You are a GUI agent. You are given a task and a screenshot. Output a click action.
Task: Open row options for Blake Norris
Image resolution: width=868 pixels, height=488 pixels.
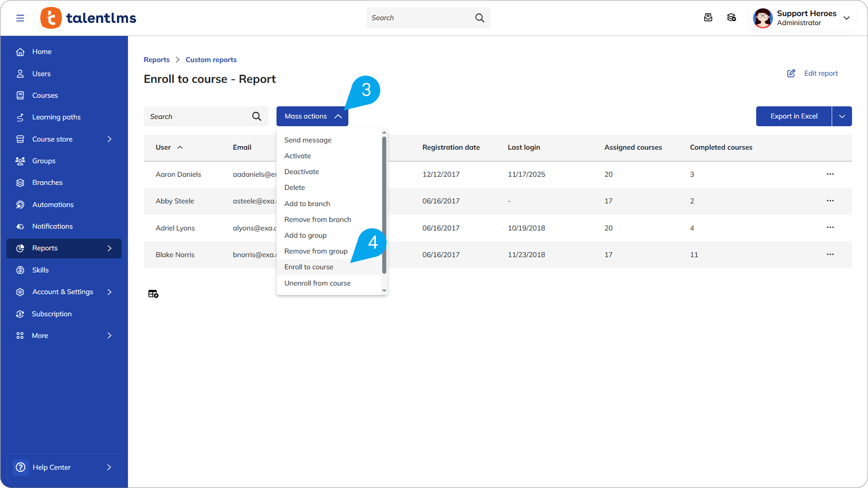point(830,254)
